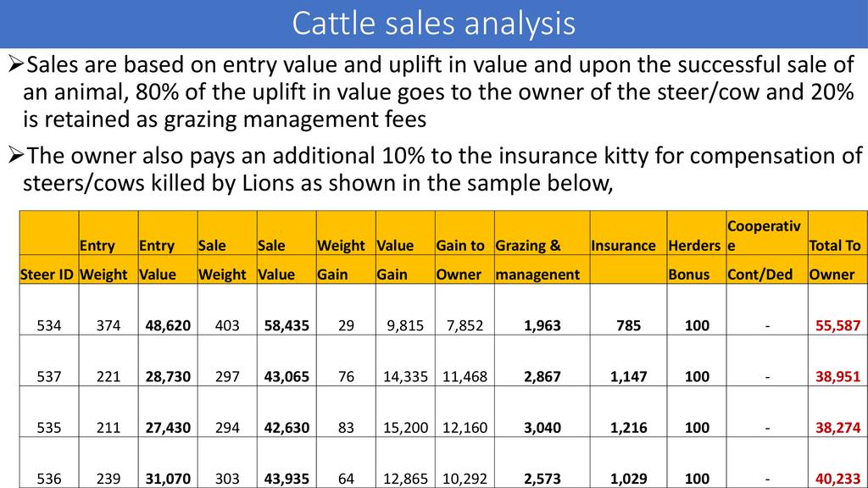
Task: Select the "Steer ID" column header
Action: (47, 274)
